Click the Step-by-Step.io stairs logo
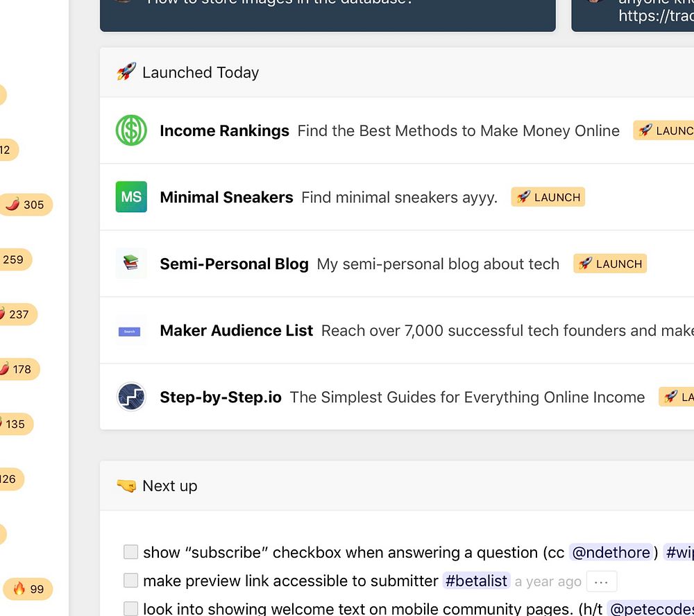694x616 pixels. 131,397
